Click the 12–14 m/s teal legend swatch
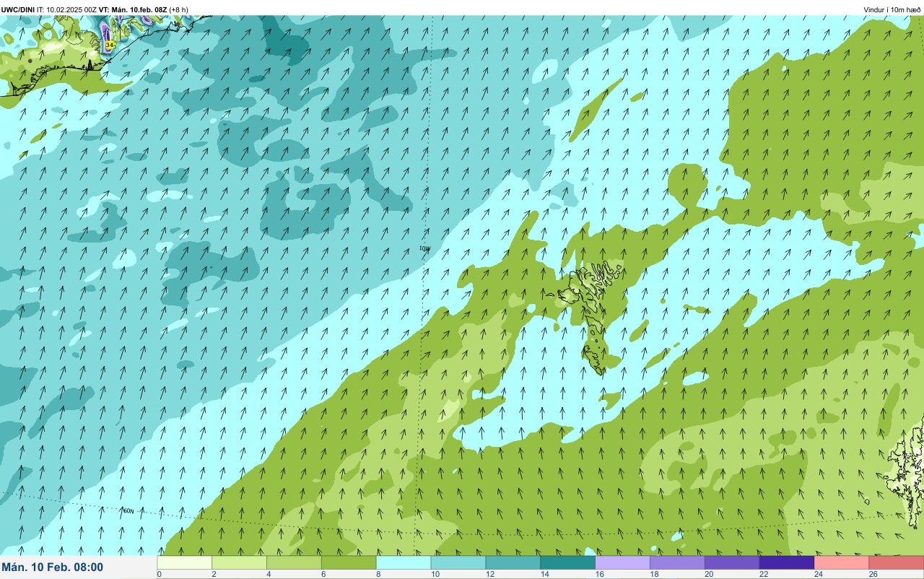Viewport: 924px width, 579px height. pyautogui.click(x=513, y=563)
